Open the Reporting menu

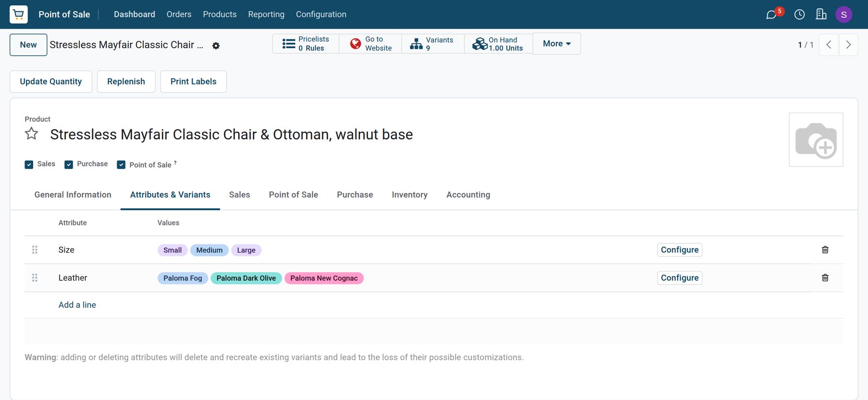click(266, 14)
